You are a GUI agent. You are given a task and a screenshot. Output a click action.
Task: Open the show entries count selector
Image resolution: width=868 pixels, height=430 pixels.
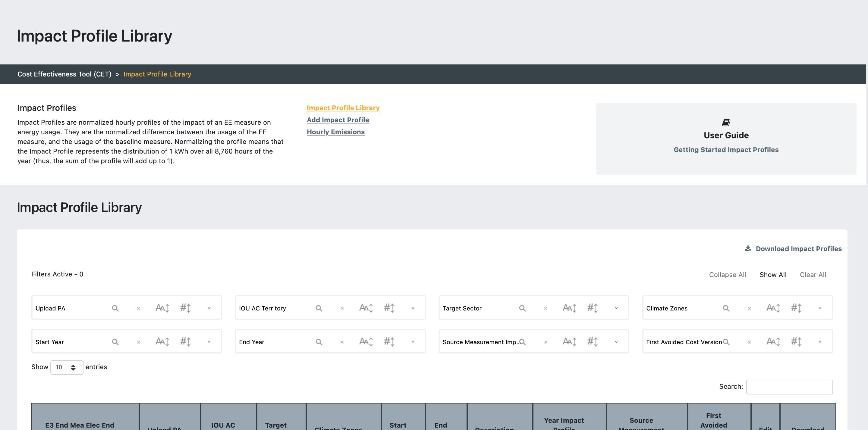pos(66,367)
